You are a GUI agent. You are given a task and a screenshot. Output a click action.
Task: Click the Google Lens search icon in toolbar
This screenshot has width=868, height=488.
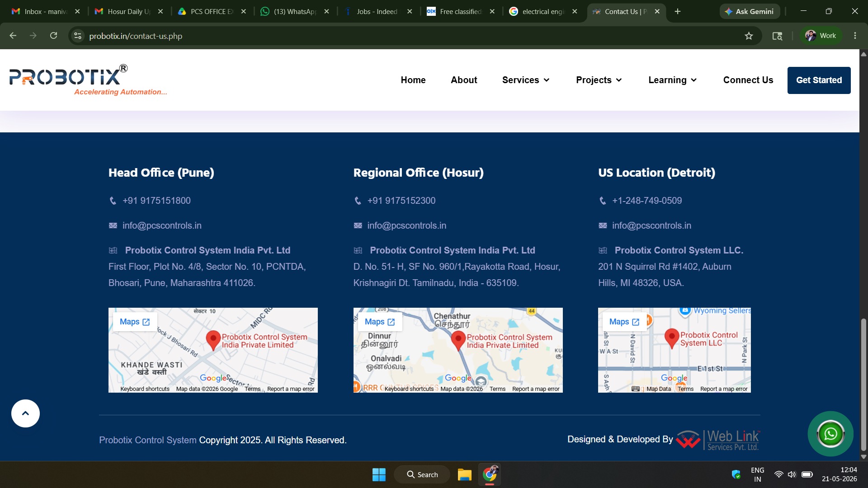777,36
